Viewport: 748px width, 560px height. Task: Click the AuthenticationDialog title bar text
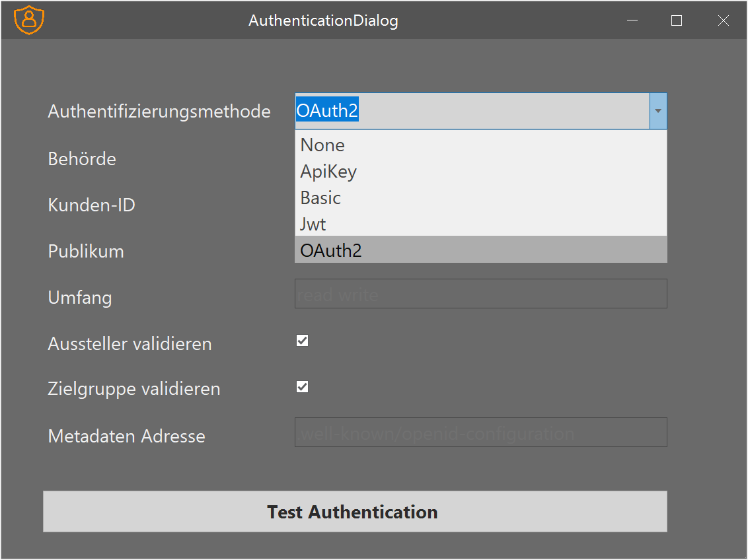(x=323, y=20)
